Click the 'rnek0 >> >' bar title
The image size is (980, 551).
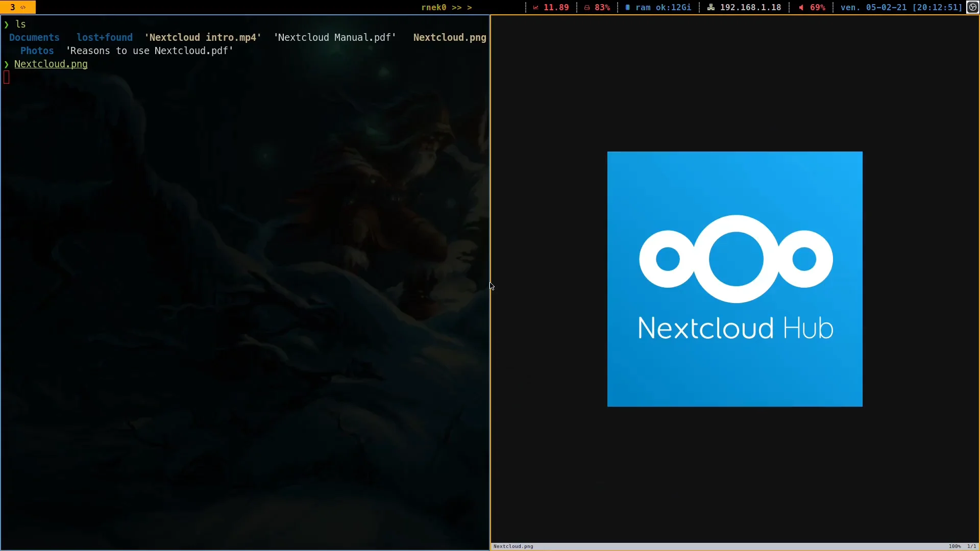tap(447, 7)
